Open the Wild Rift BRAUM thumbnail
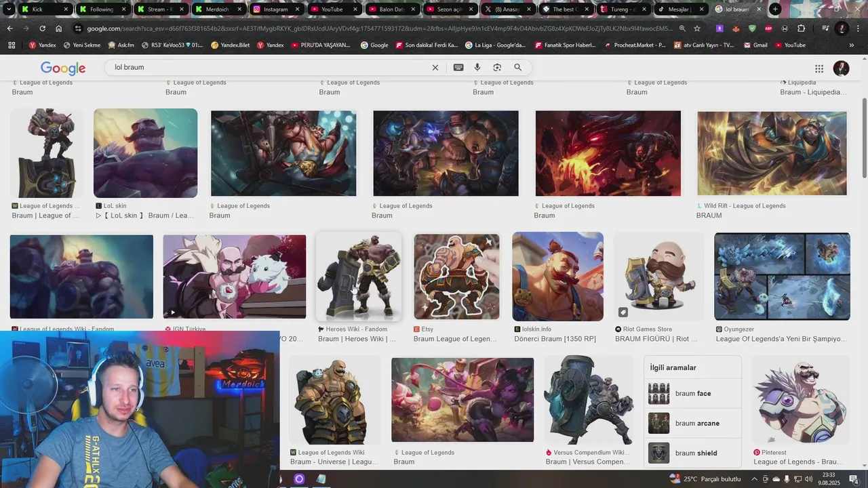Image resolution: width=868 pixels, height=488 pixels. (x=772, y=153)
